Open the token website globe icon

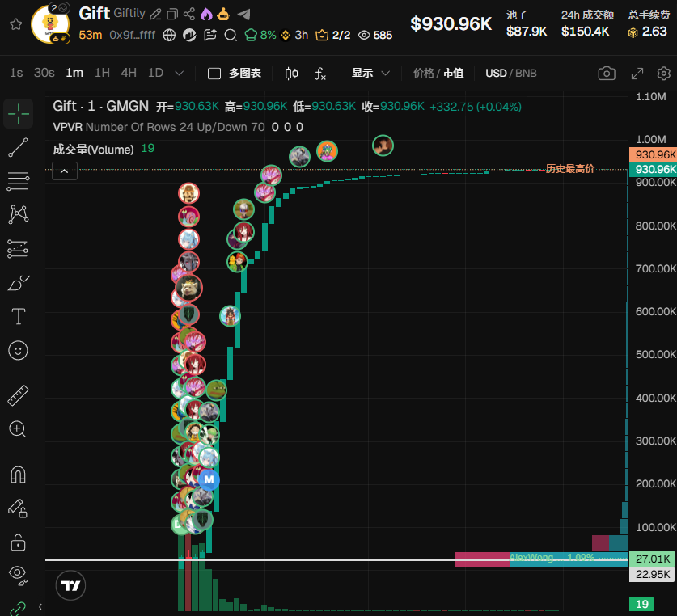tap(169, 35)
